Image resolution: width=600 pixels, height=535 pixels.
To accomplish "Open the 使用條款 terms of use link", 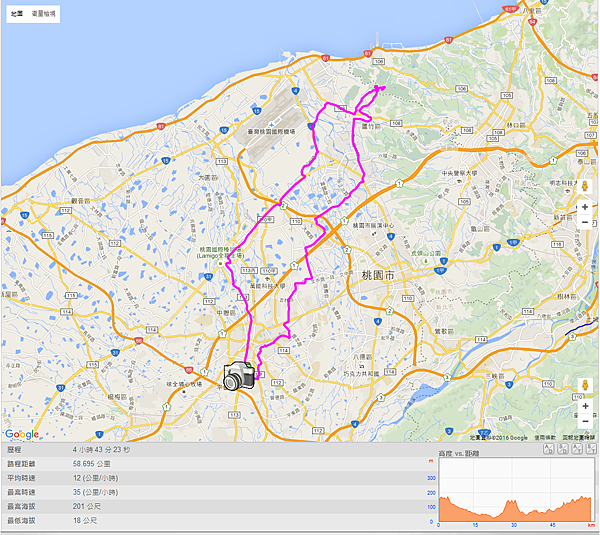I will coord(545,437).
